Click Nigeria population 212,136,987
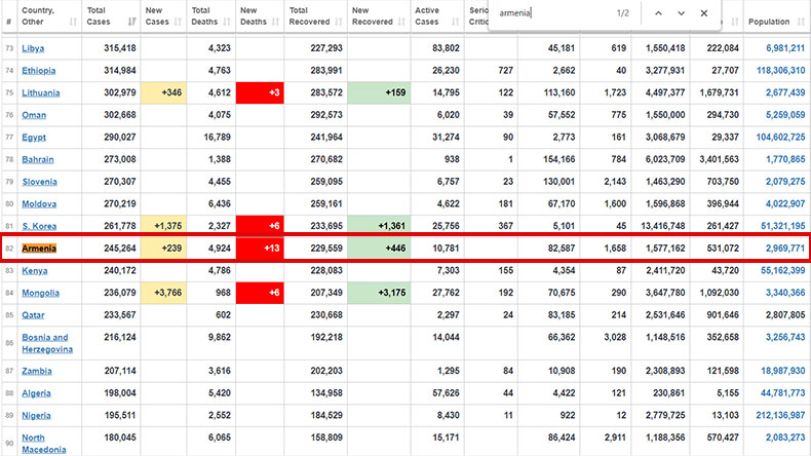The width and height of the screenshot is (811, 456). pos(780,415)
